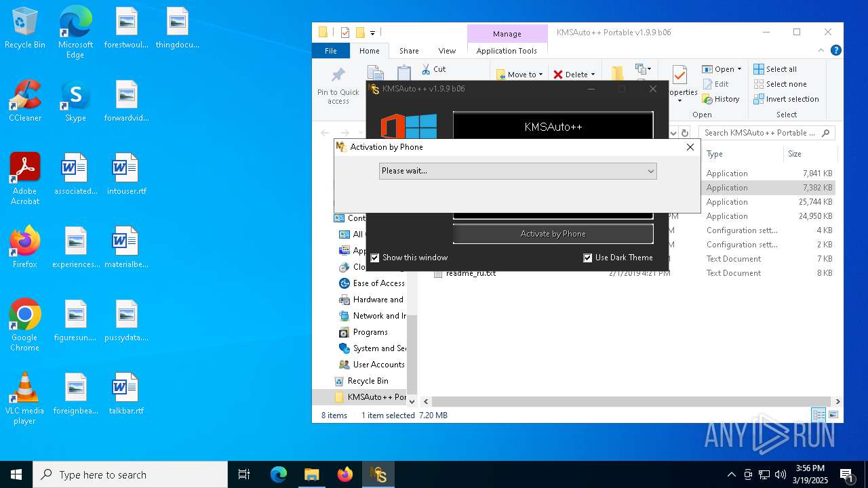Screen dimensions: 868x488
Task: Uncheck the Show this window checkbox
Action: coord(375,258)
